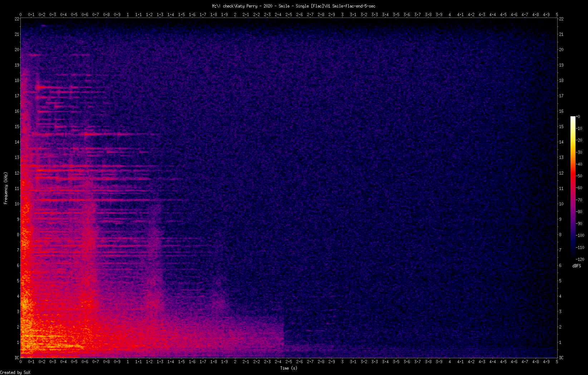Click the "+0" value on the color scale

tap(578, 117)
